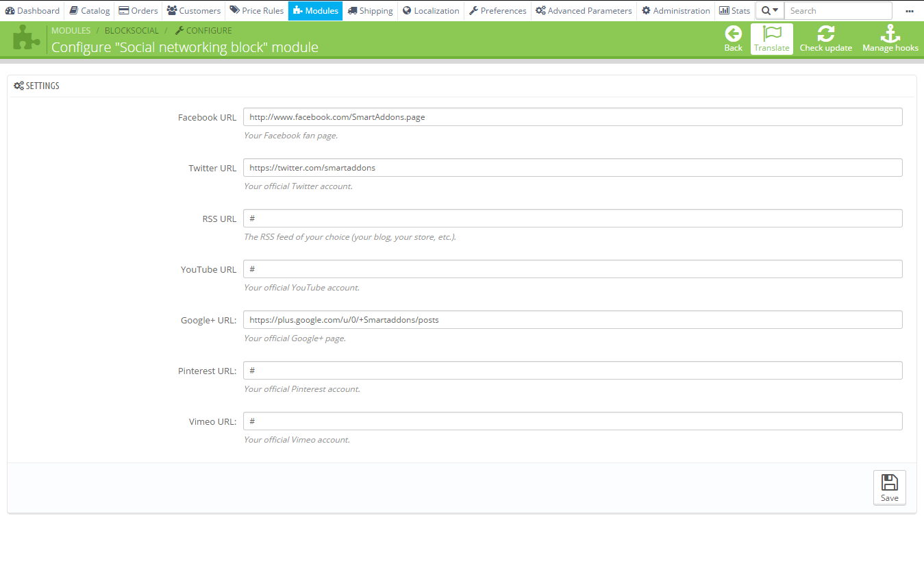Click the 'Your official Pinterest account.' hint
The height and width of the screenshot is (568, 924).
[302, 389]
